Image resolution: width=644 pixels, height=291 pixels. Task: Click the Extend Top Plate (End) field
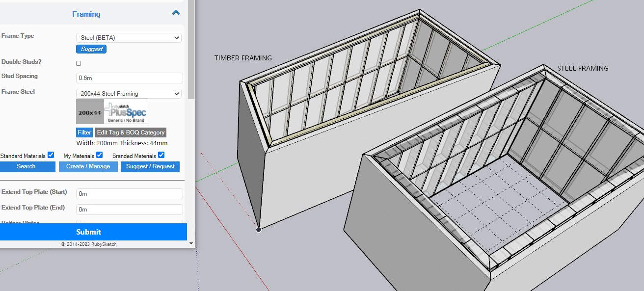click(130, 210)
